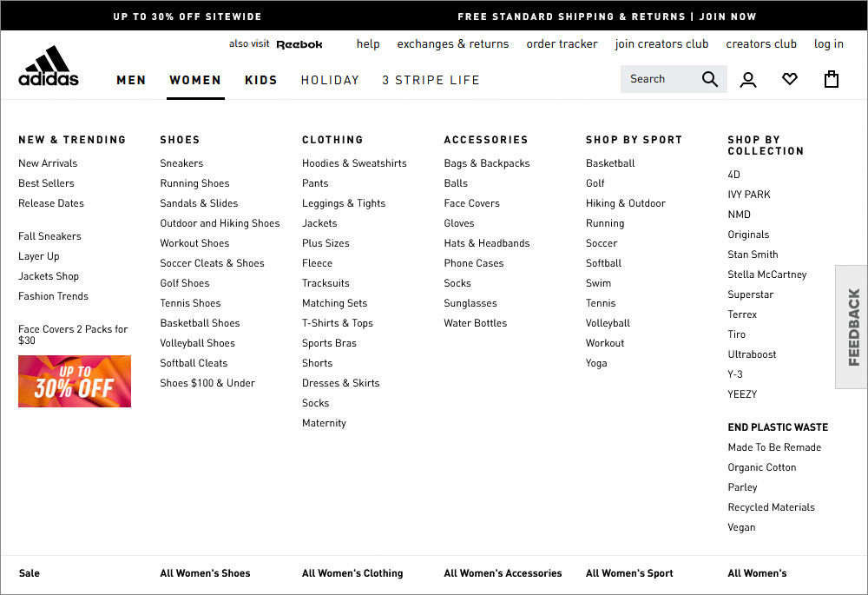This screenshot has height=595, width=868.
Task: Select the WOMEN menu tab
Action: point(195,80)
